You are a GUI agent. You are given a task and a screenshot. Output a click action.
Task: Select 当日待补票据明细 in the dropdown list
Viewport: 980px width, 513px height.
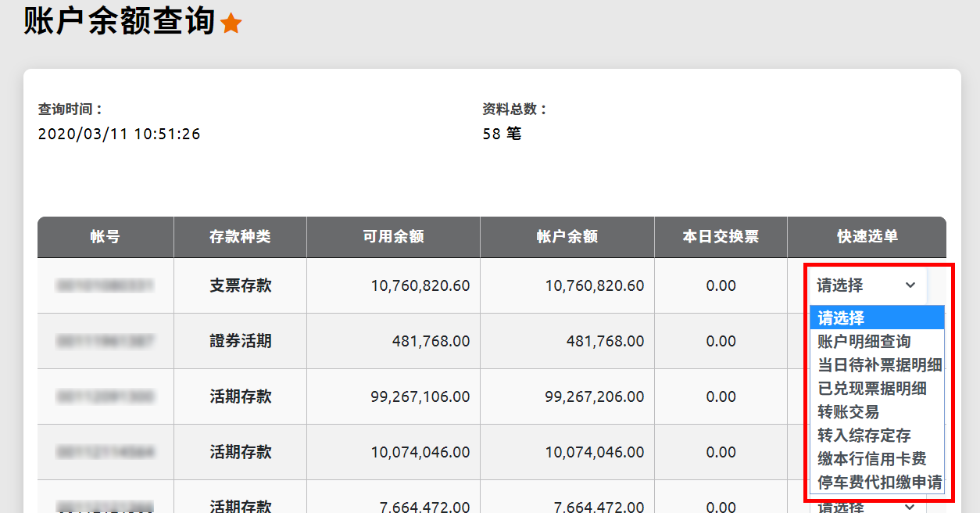click(878, 365)
